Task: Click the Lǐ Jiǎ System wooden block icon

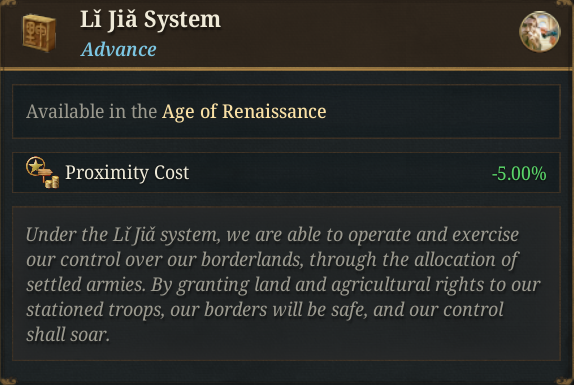Action: click(x=39, y=33)
